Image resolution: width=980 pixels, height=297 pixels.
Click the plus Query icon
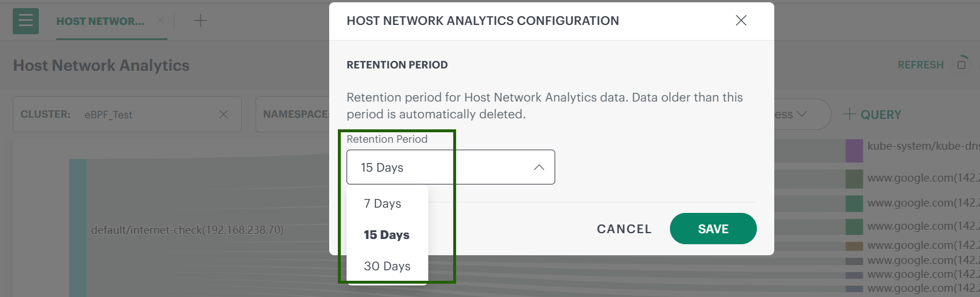[x=849, y=114]
